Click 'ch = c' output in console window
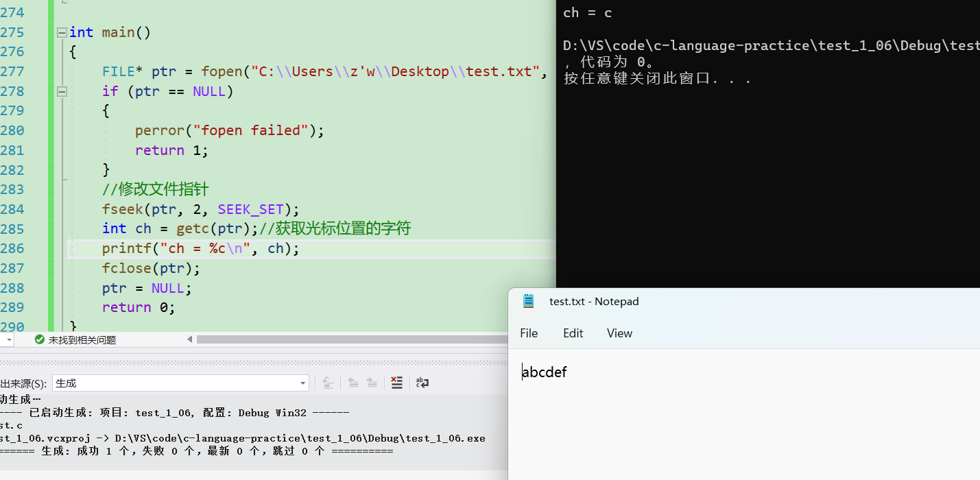The width and height of the screenshot is (980, 480). tap(588, 12)
